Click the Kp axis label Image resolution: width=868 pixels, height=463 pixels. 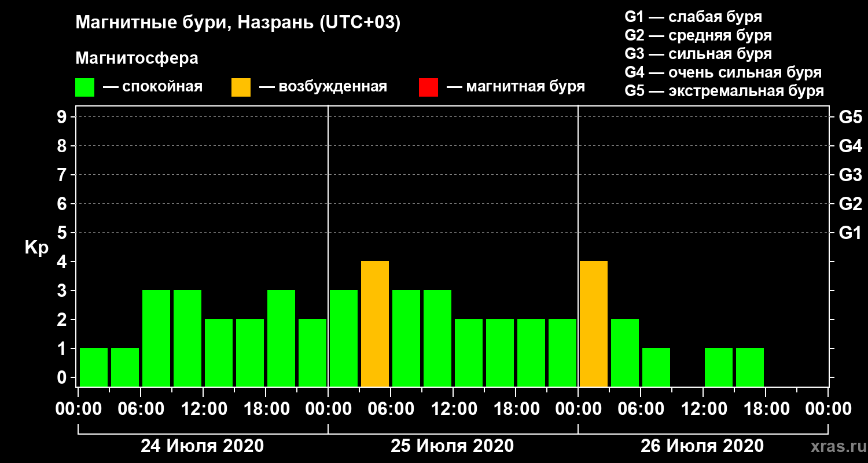click(x=36, y=248)
